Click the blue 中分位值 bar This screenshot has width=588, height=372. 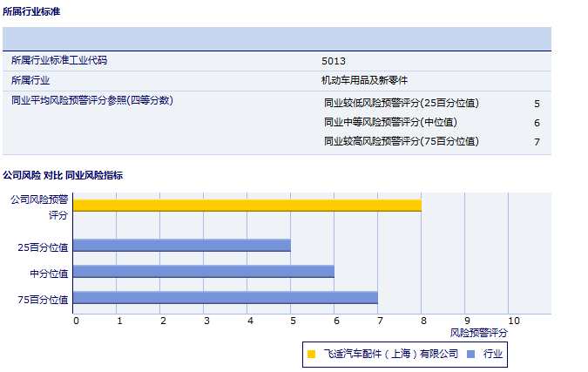click(x=203, y=272)
